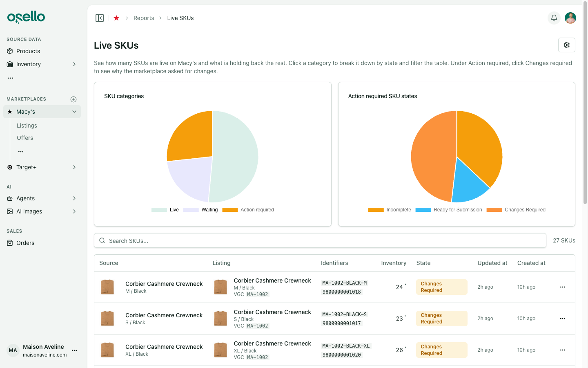Image resolution: width=588 pixels, height=368 pixels.
Task: Expand the Target+ marketplace chevron
Action: point(74,167)
